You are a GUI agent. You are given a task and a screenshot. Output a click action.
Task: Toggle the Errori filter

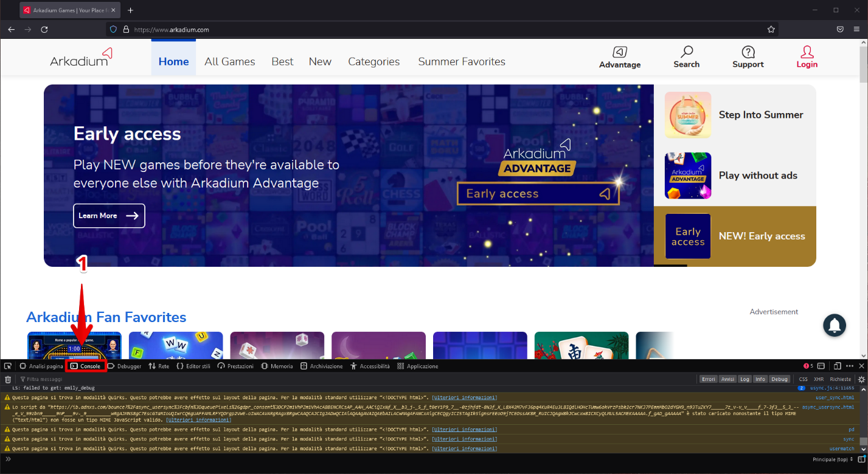point(709,379)
